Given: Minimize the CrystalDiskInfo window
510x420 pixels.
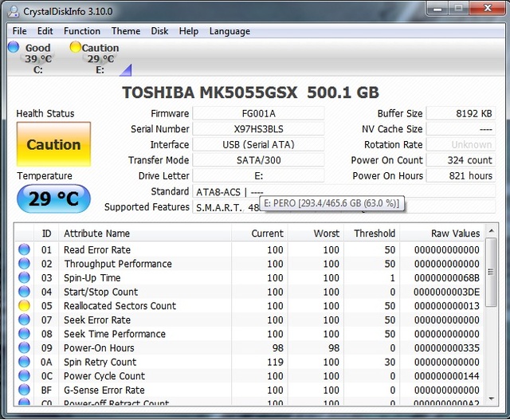Looking at the screenshot, I should pyautogui.click(x=437, y=9).
